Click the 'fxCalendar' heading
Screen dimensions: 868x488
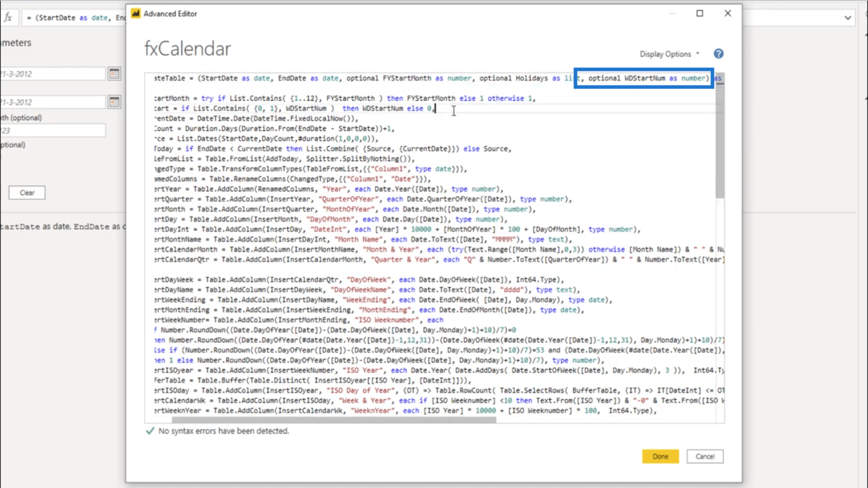(x=188, y=49)
